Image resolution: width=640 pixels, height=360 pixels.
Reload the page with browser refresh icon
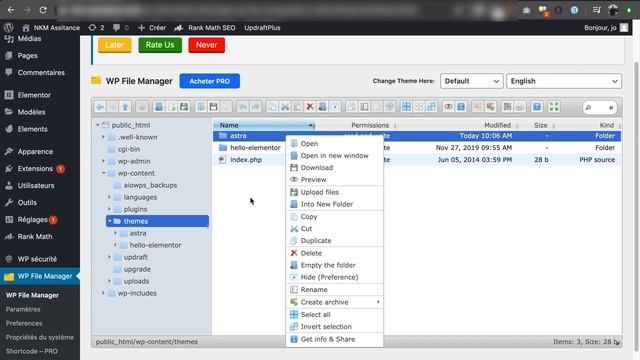tap(43, 10)
